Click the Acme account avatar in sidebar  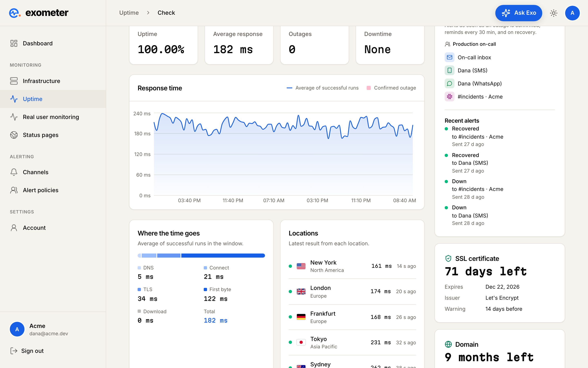[x=17, y=329]
